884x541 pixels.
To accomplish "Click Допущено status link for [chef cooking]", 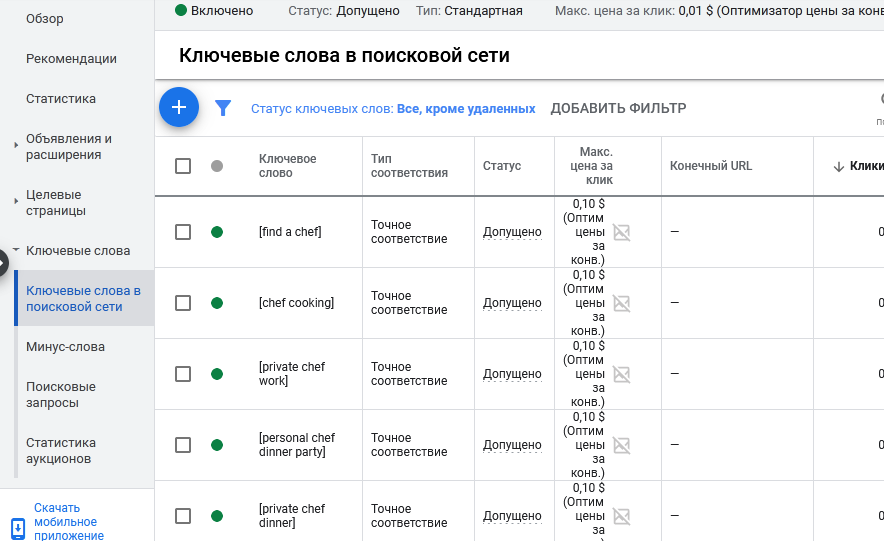I will coord(512,303).
